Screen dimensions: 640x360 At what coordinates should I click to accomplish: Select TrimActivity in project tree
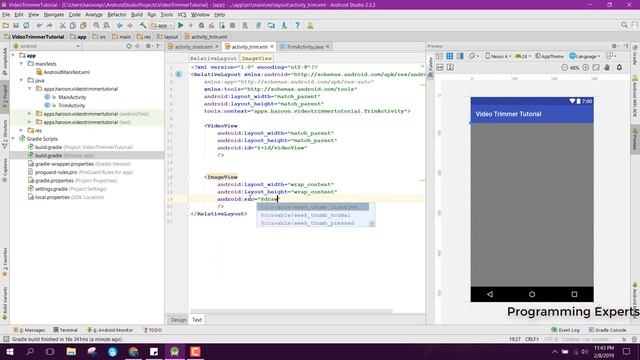[x=71, y=105]
